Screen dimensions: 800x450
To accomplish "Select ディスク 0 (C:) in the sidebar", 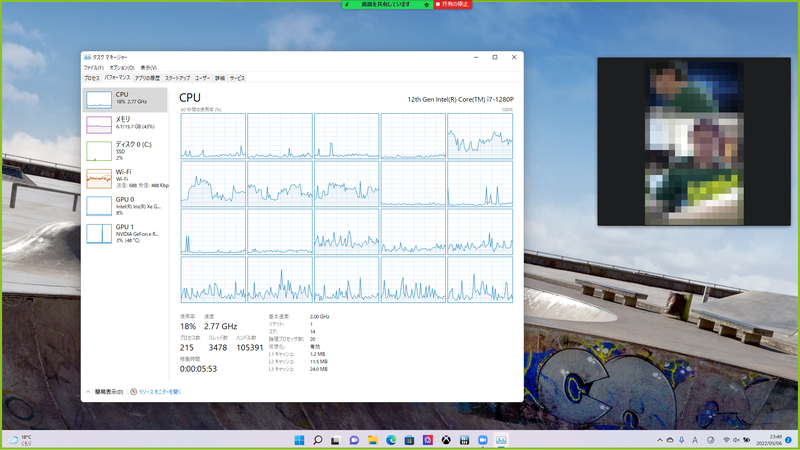I will [x=124, y=151].
